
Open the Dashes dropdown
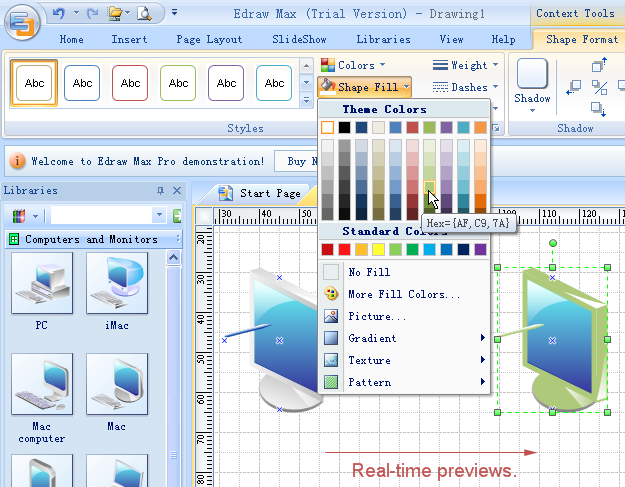(x=465, y=87)
